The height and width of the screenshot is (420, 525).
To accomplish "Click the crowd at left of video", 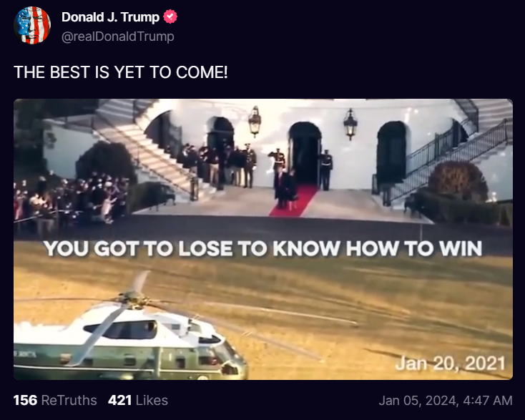I will pos(71,200).
